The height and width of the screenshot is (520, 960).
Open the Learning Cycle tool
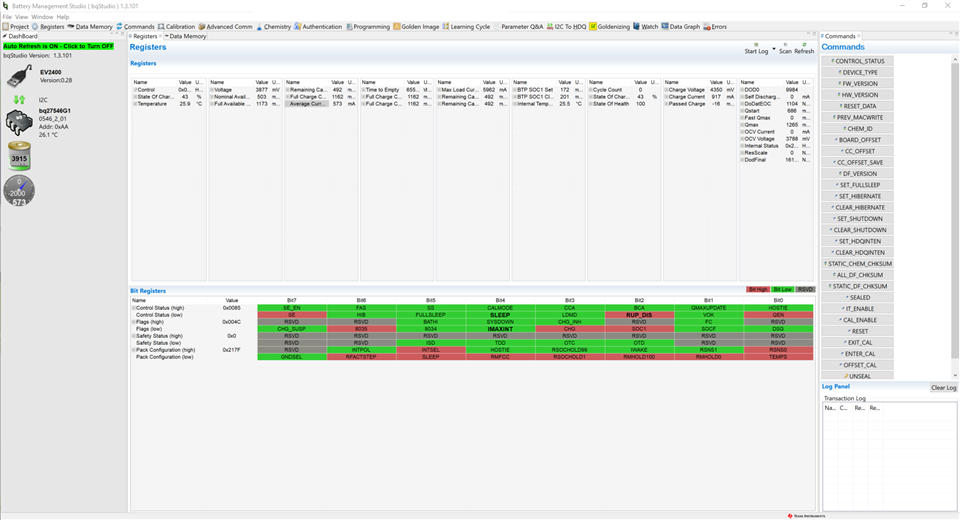click(466, 27)
